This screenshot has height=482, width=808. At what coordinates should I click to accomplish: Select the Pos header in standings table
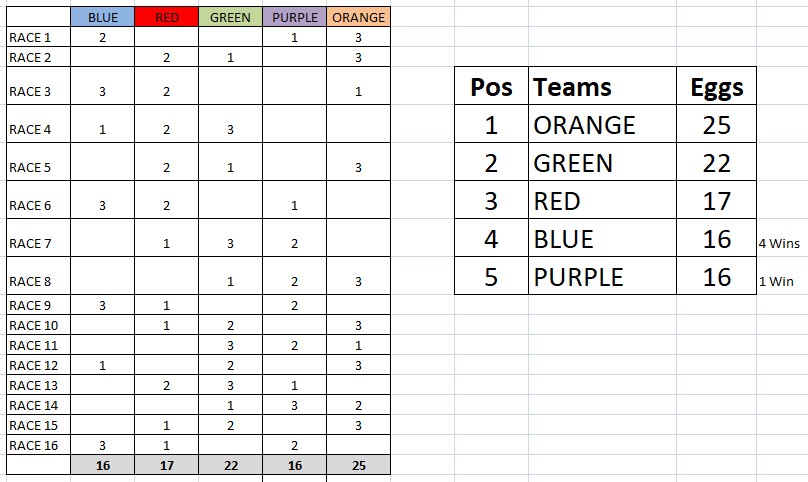point(491,86)
